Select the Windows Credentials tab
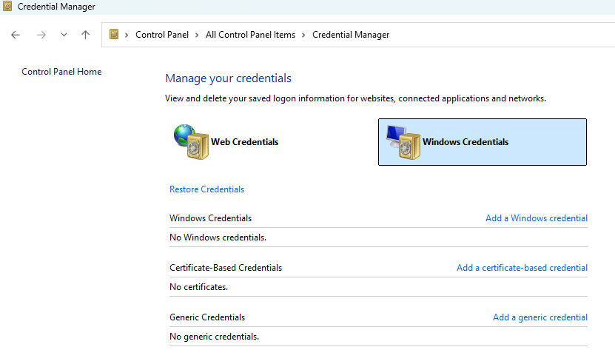This screenshot has width=615, height=364. [x=483, y=142]
